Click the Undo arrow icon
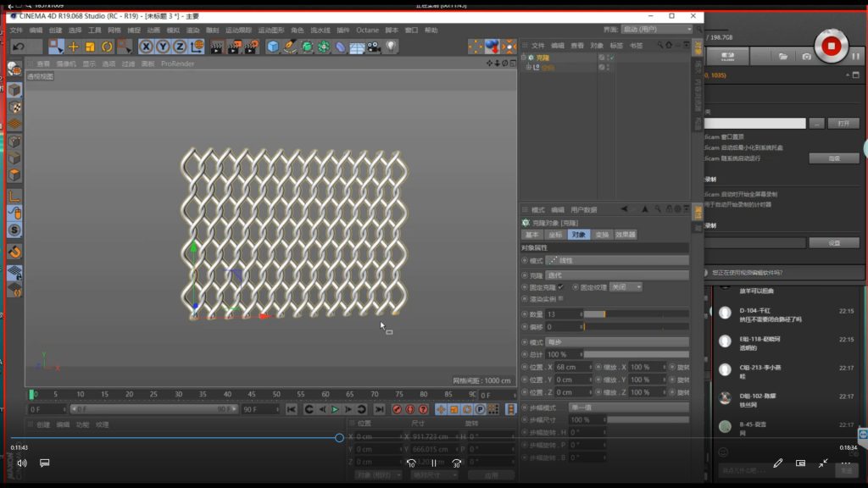 [x=18, y=47]
